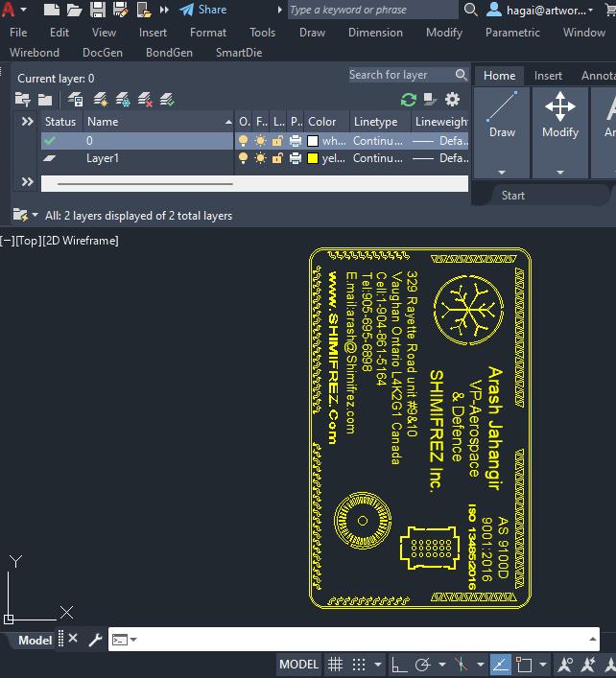Click the green Refresh layers icon
616x678 pixels.
click(409, 100)
